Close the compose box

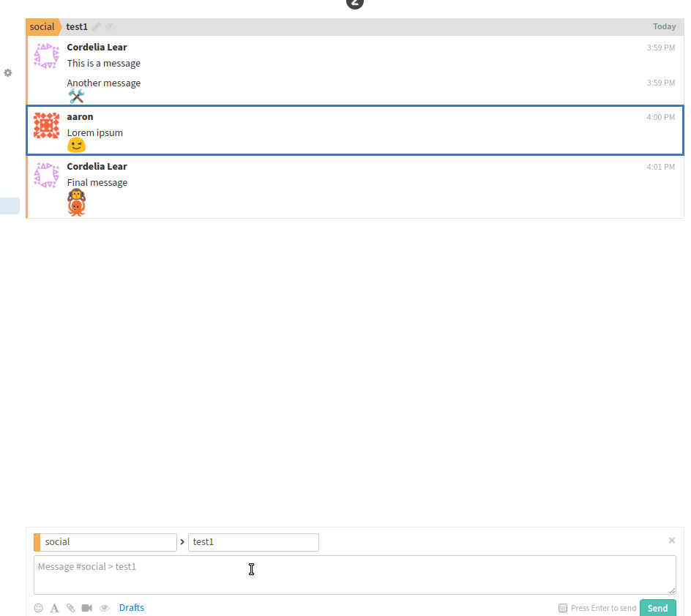[672, 540]
